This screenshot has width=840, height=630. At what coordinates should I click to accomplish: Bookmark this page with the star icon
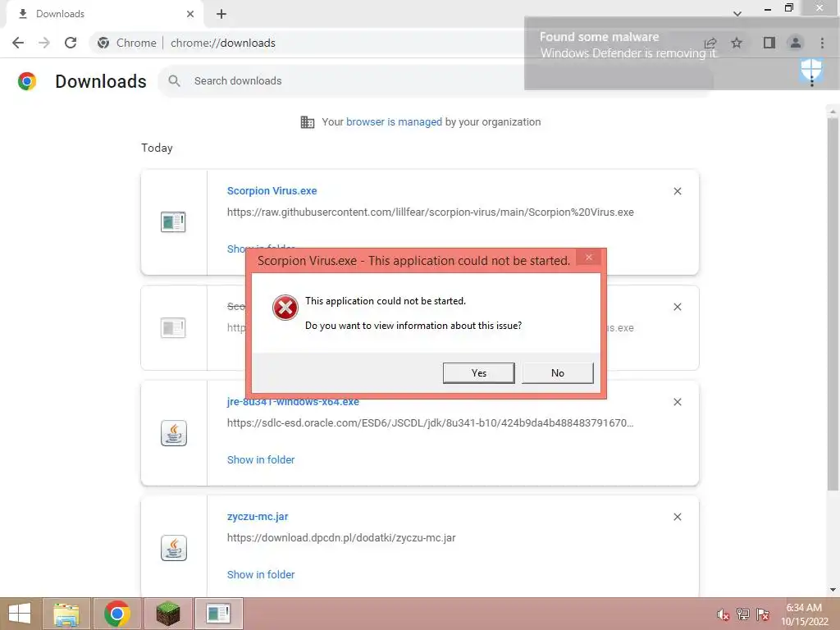coord(737,43)
